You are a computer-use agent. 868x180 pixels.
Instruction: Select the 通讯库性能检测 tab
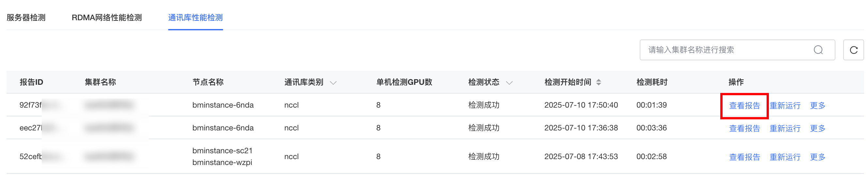(x=195, y=18)
